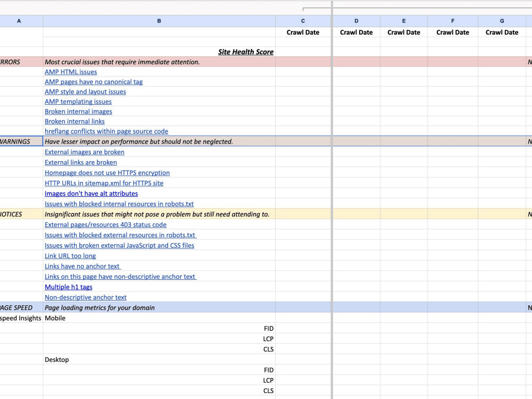Open the Multiple h1 tags link

[69, 287]
